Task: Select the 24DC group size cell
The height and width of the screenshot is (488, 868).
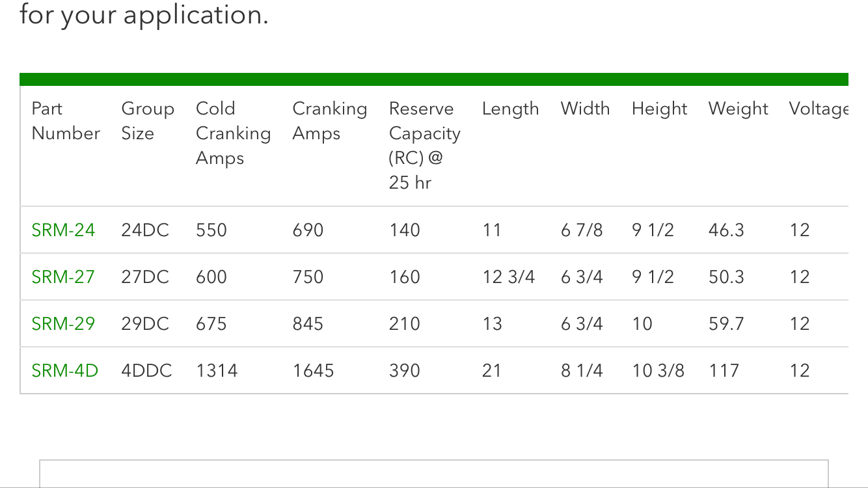Action: (145, 230)
